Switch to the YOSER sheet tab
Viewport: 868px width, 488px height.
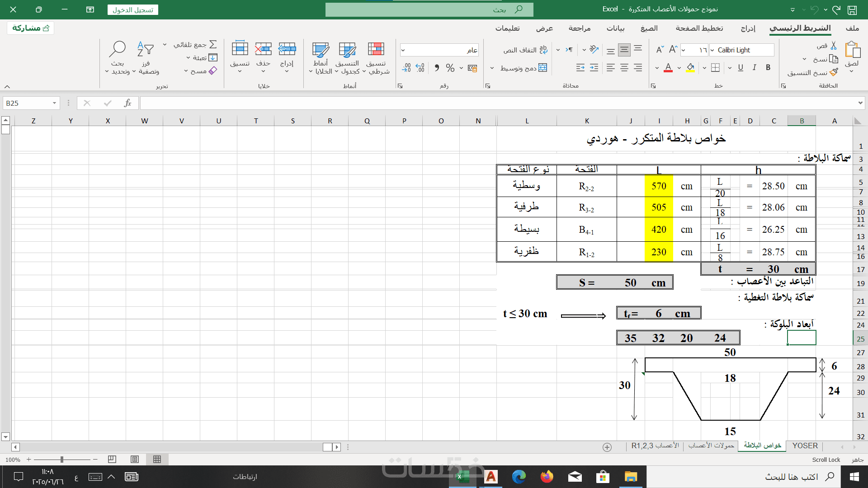(805, 446)
